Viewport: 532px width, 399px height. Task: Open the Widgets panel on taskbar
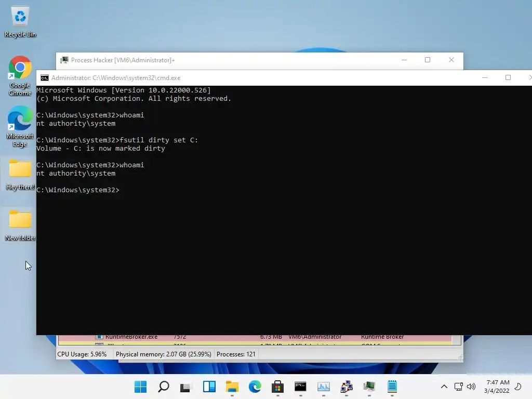(209, 387)
